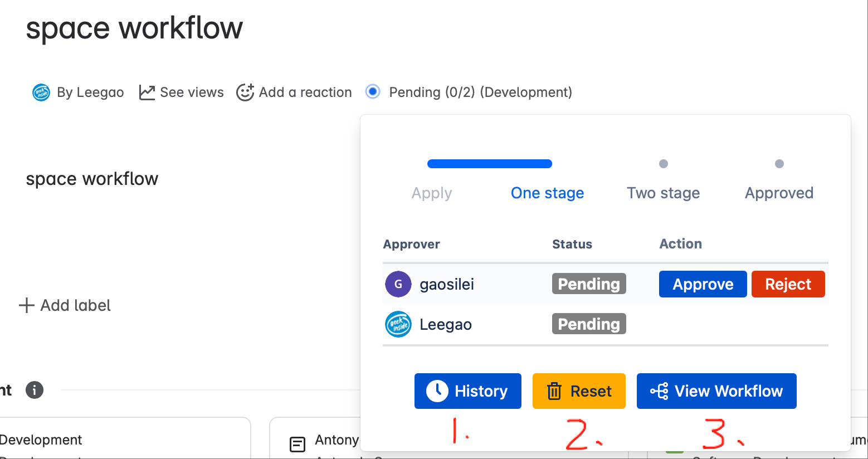Click the Leegao author avatar icon
The width and height of the screenshot is (868, 459).
click(41, 92)
